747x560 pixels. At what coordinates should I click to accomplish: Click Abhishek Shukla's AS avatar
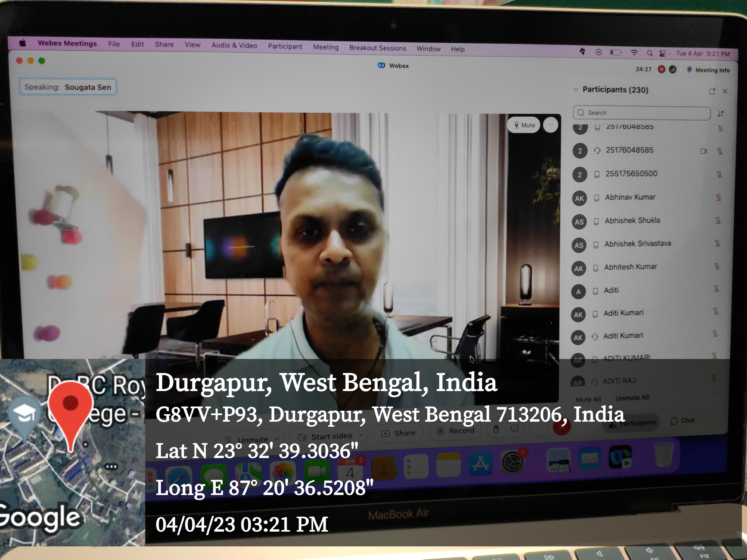[579, 222]
